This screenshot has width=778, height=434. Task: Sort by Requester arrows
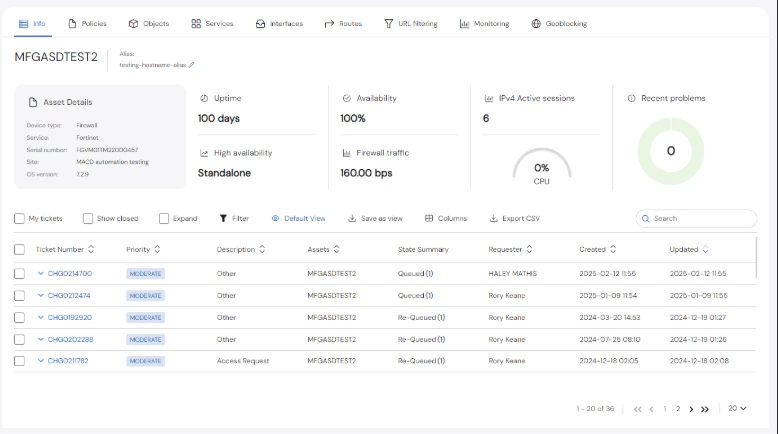(x=529, y=249)
